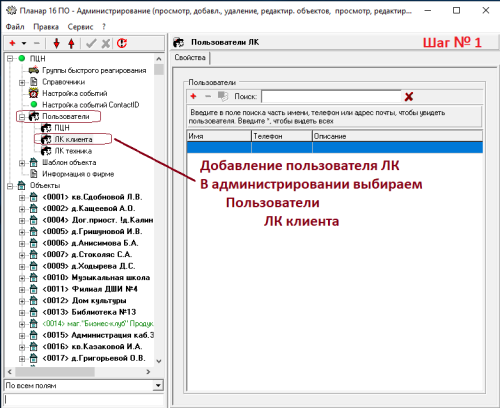Select <0009> д.Ходырева Д.С. object
The height and width of the screenshot is (408, 500).
coord(89,266)
